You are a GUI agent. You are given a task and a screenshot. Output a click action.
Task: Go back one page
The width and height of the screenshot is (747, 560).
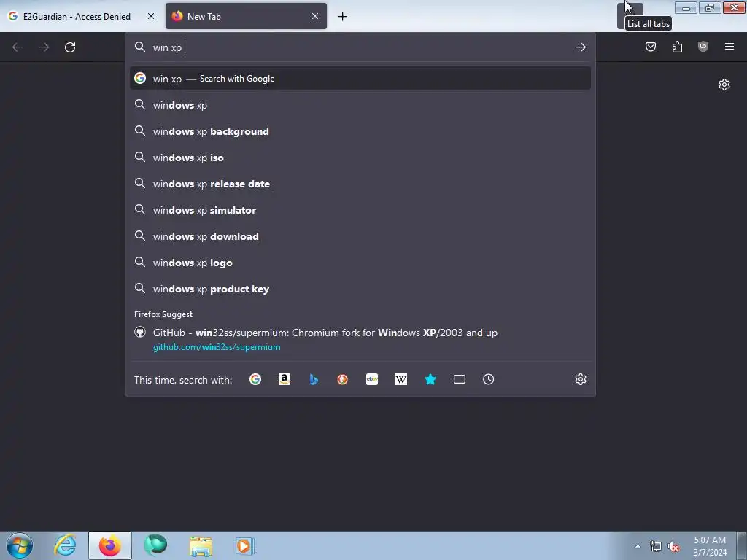pyautogui.click(x=18, y=47)
